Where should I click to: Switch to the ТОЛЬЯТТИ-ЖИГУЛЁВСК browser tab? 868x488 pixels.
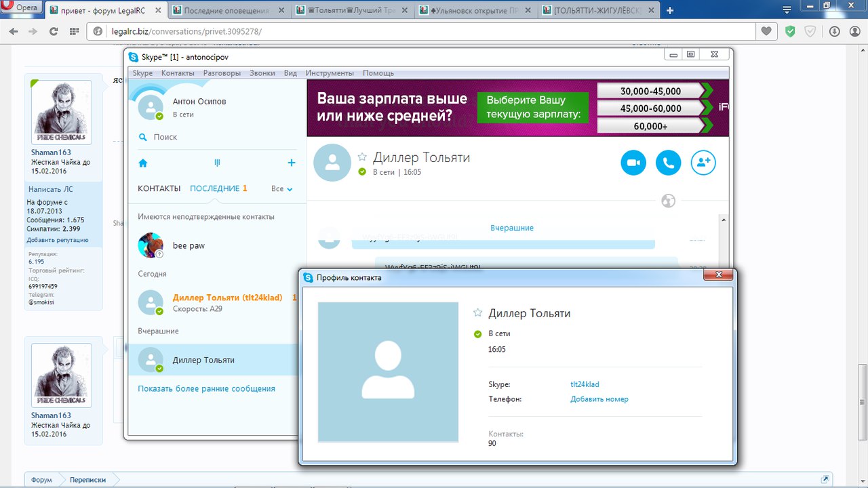coord(599,11)
